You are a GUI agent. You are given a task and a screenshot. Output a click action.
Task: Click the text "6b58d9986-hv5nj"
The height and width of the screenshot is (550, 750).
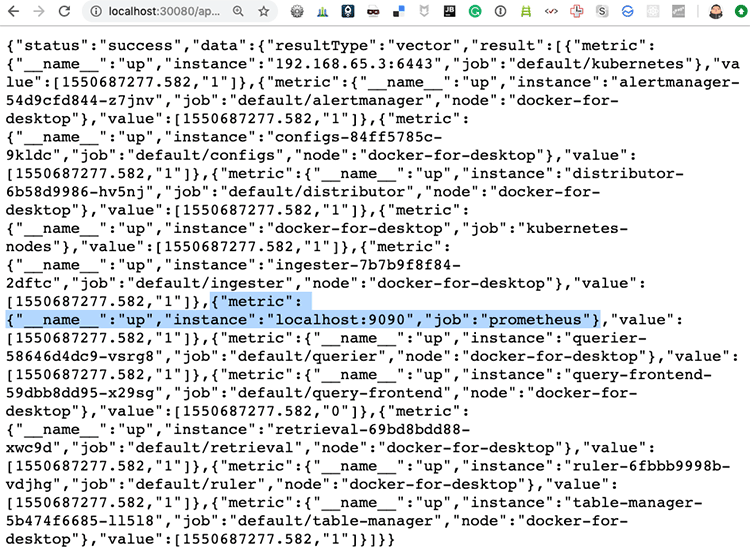click(76, 192)
